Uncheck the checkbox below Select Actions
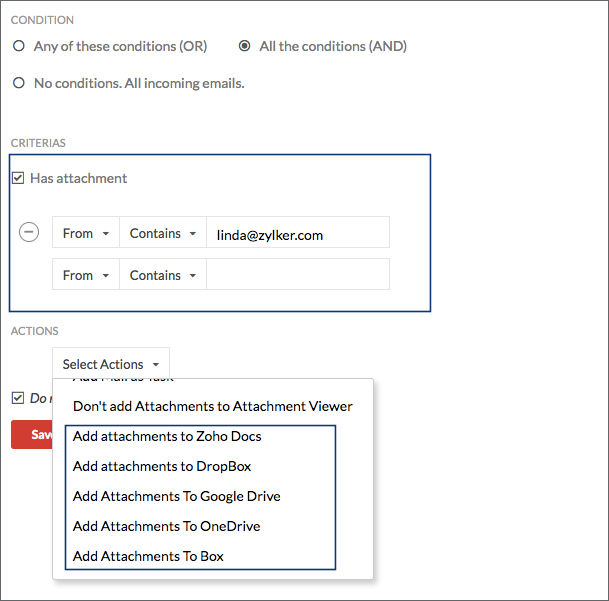This screenshot has height=601, width=609. [18, 397]
